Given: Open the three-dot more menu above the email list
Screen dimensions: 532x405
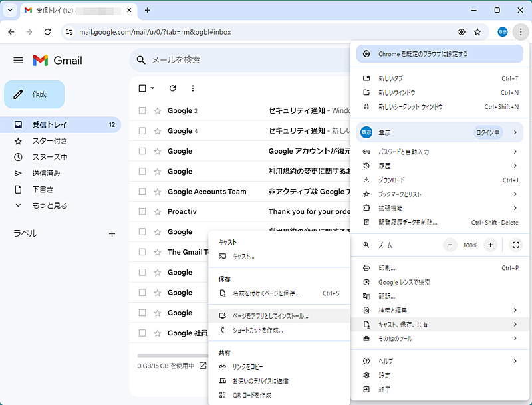Looking at the screenshot, I should click(194, 88).
